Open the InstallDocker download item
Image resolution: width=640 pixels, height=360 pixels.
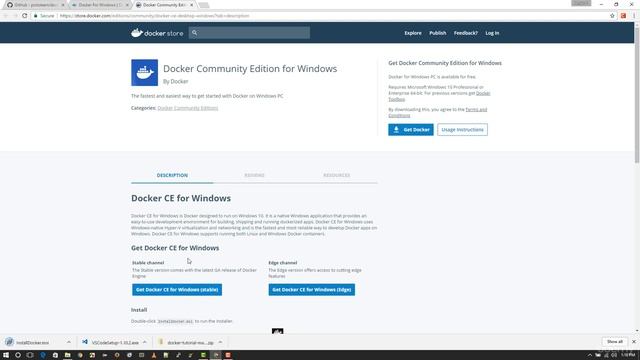[33, 342]
